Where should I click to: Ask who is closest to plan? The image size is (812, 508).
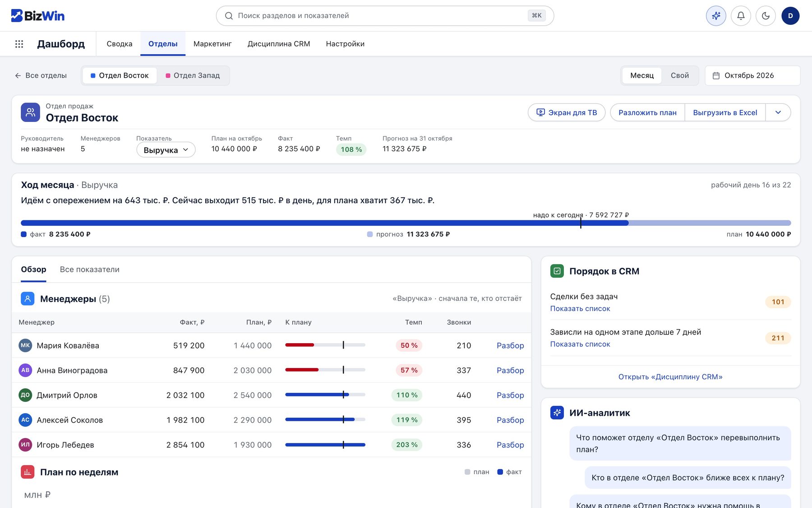(x=688, y=478)
